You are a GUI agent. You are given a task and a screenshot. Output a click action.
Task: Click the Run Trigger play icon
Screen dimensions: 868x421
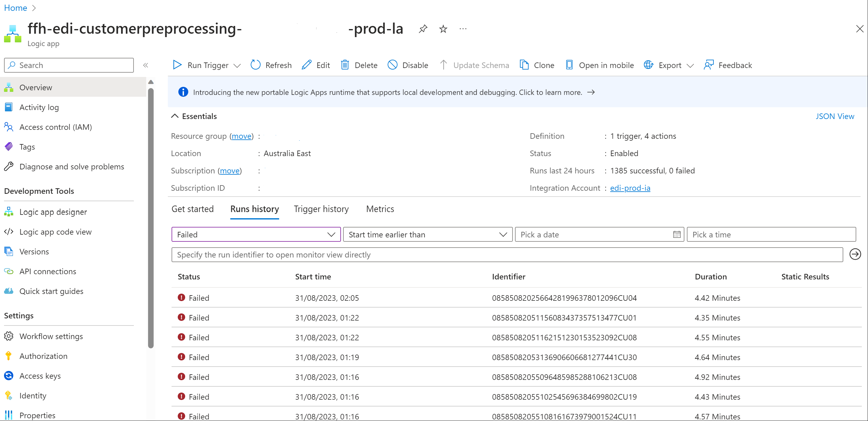(x=177, y=65)
